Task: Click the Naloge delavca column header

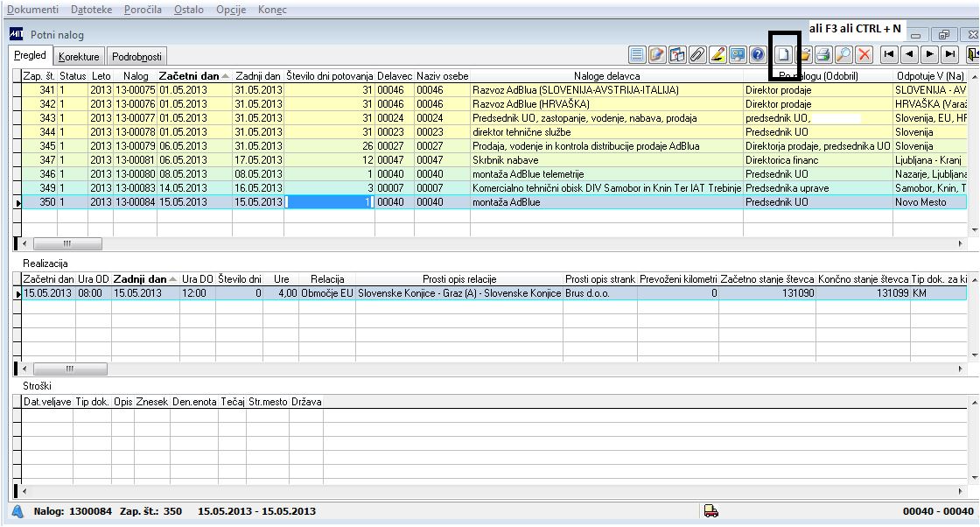Action: [606, 76]
